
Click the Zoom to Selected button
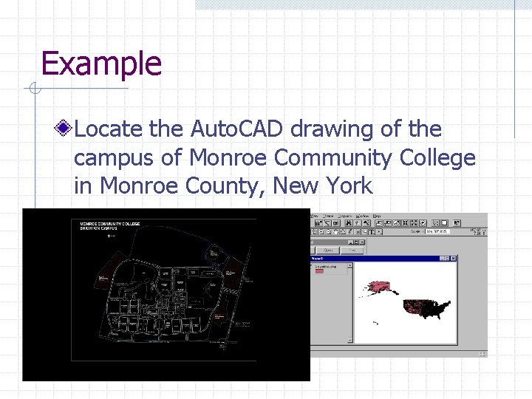pyautogui.click(x=397, y=223)
